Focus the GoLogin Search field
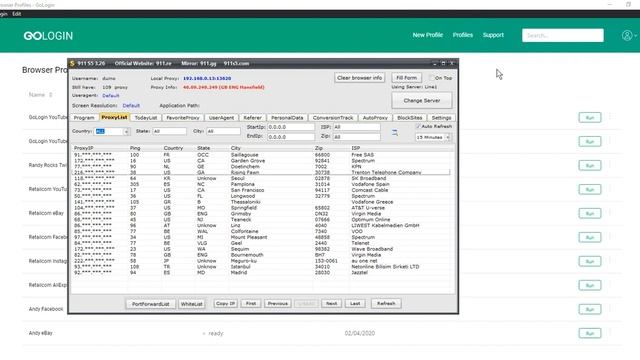The image size is (640, 360). (562, 36)
